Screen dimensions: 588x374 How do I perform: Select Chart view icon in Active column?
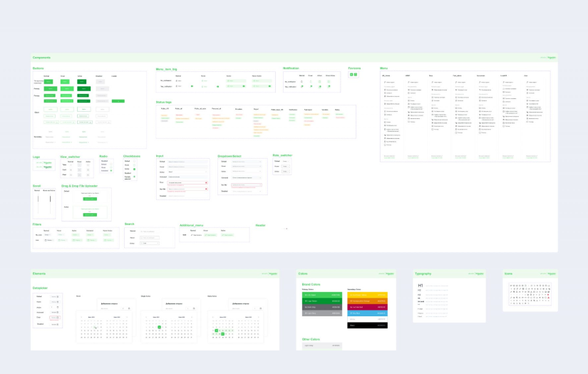(88, 175)
